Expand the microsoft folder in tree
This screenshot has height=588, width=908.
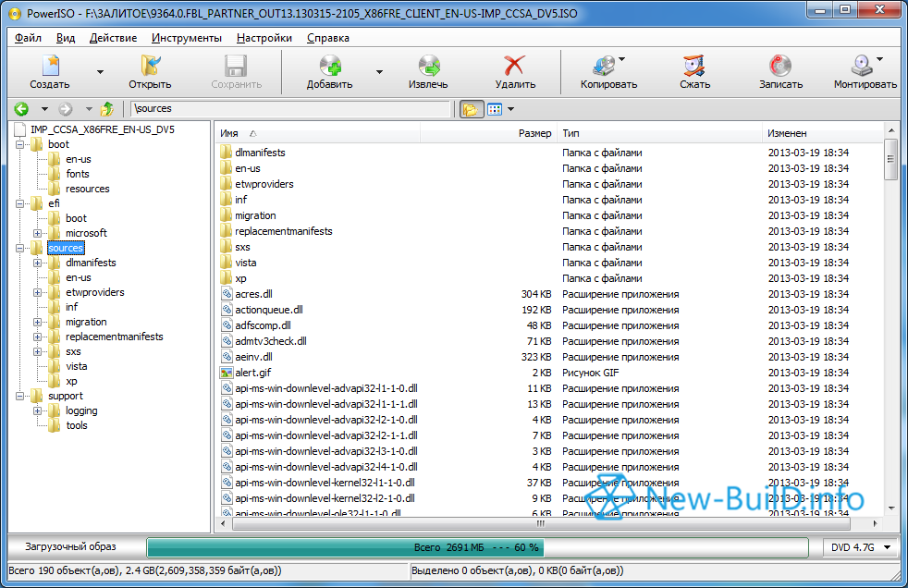(x=38, y=233)
